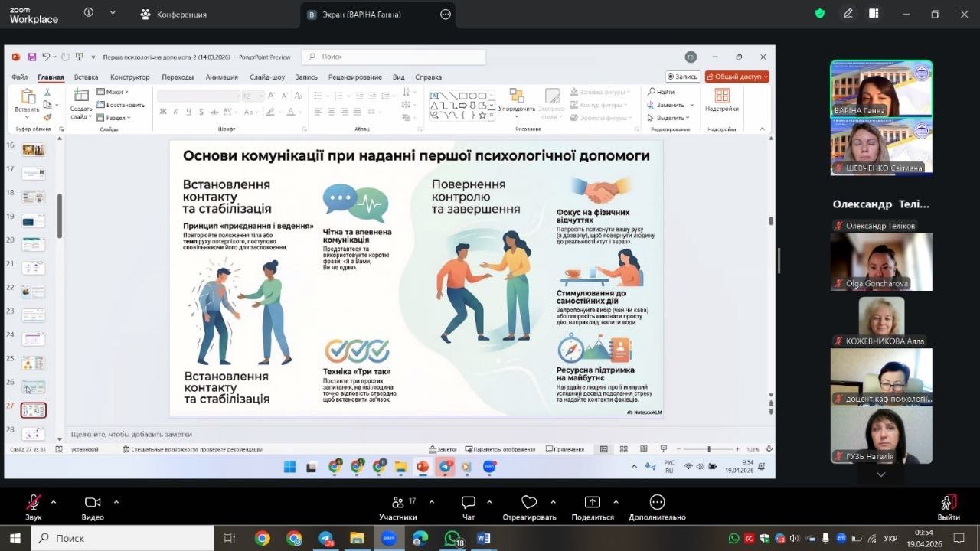Click the Windows taskbar search field

(x=122, y=539)
